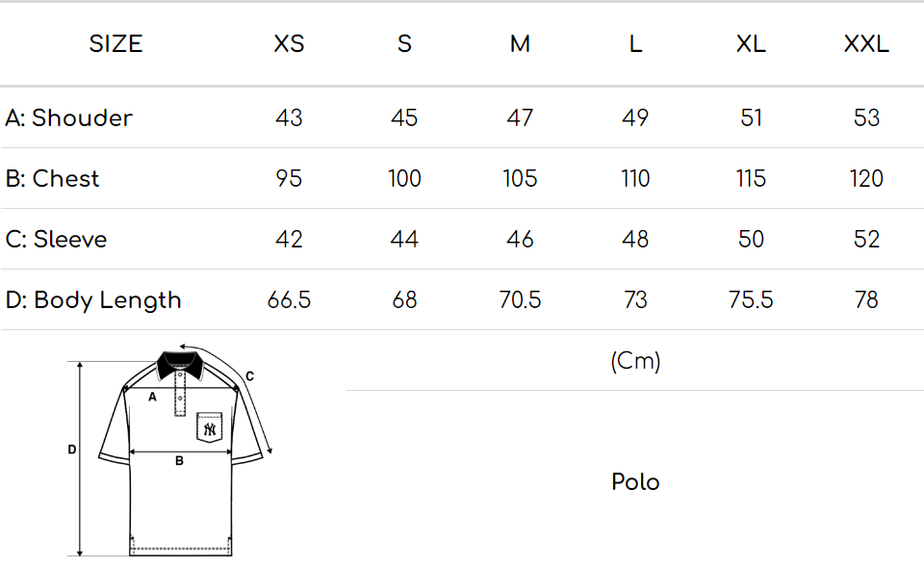The width and height of the screenshot is (924, 568).
Task: Select the XS size column header
Action: pos(289,44)
